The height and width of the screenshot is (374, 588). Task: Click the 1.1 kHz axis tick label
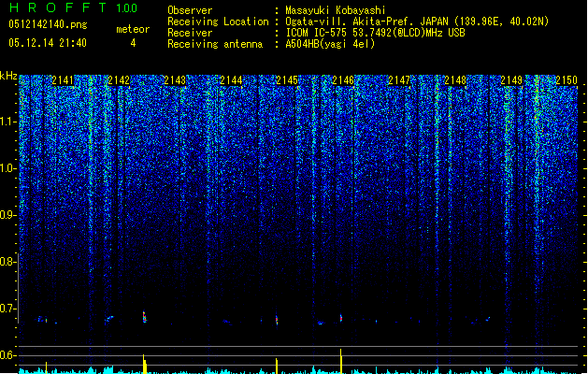click(x=8, y=122)
